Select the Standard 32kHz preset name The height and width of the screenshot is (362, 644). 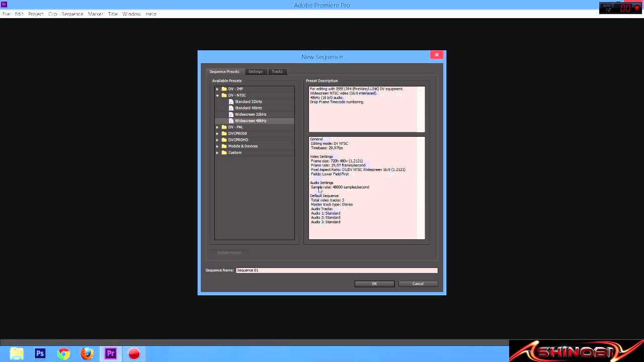click(249, 102)
